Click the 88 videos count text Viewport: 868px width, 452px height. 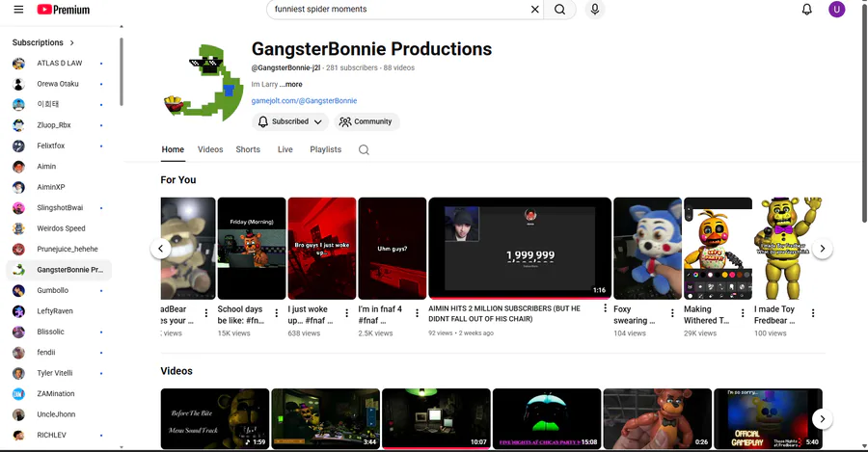point(399,68)
